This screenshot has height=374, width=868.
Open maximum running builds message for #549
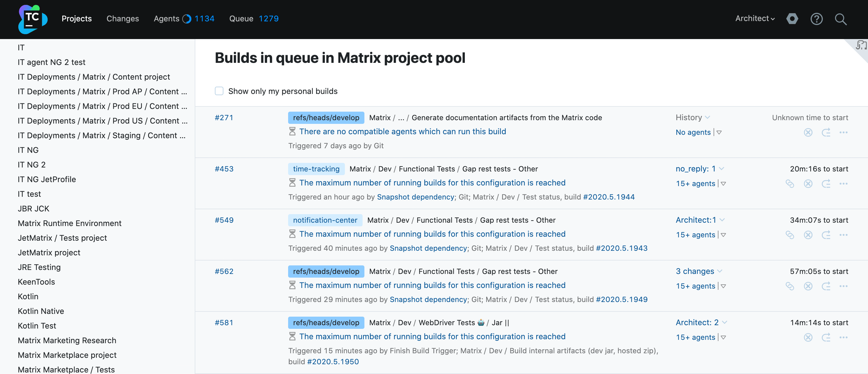tap(432, 234)
